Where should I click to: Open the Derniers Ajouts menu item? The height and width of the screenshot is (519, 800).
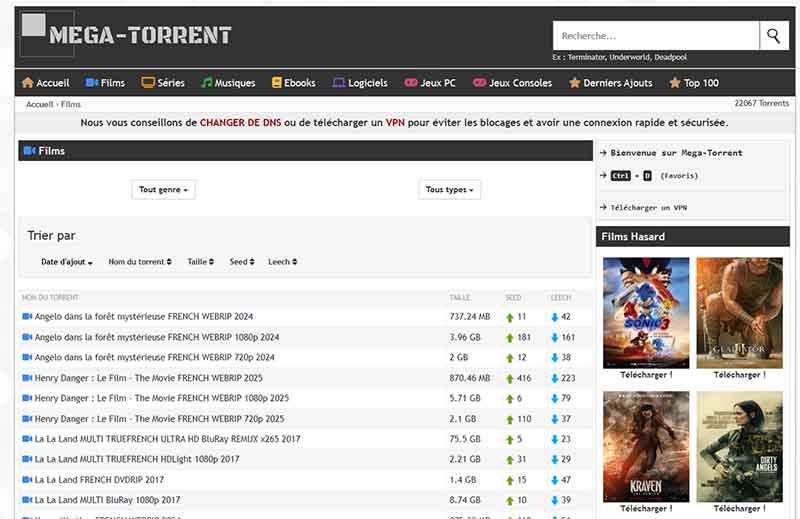[x=611, y=83]
